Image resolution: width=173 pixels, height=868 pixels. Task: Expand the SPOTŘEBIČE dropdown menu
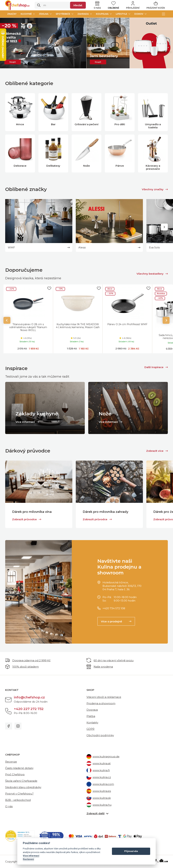65,14
